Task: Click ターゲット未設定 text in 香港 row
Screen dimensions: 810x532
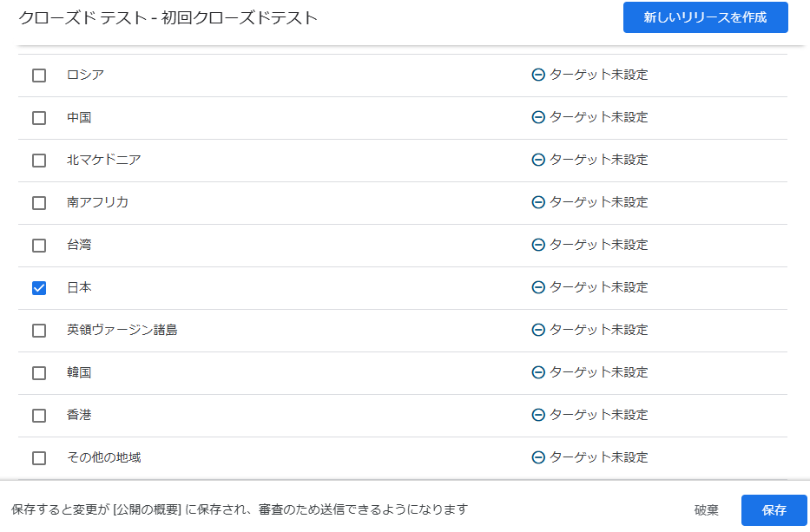Action: click(598, 415)
